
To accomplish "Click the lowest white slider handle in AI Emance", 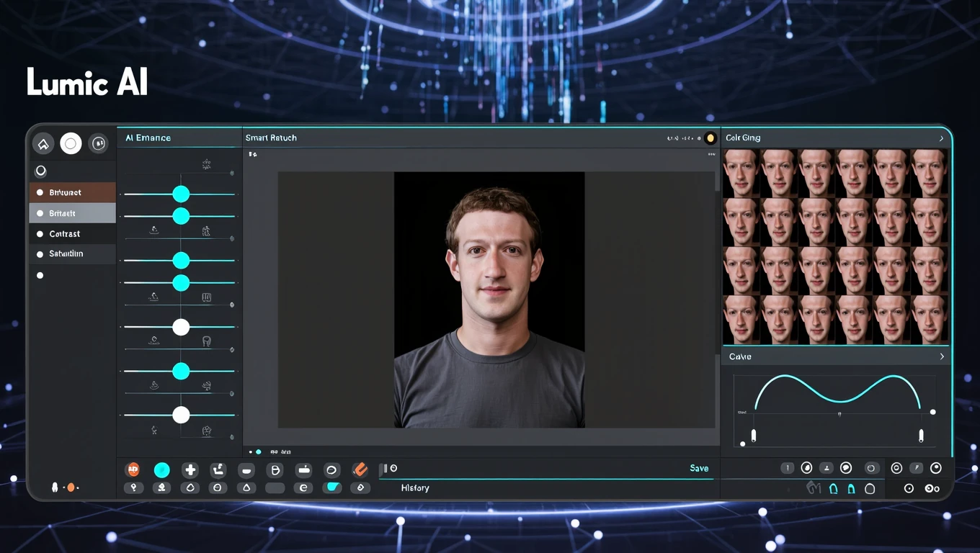I will tap(181, 415).
